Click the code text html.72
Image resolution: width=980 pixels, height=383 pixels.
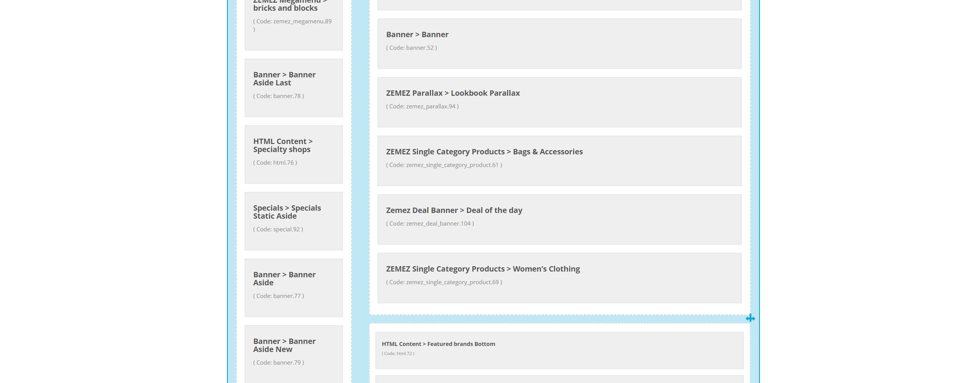point(398,354)
